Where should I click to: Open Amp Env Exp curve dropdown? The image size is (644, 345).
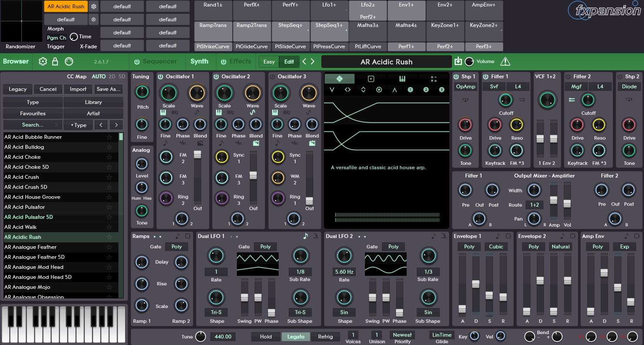[x=624, y=247]
